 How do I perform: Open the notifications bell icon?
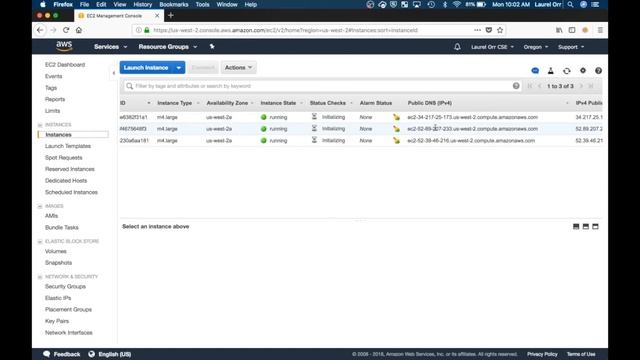pos(457,47)
